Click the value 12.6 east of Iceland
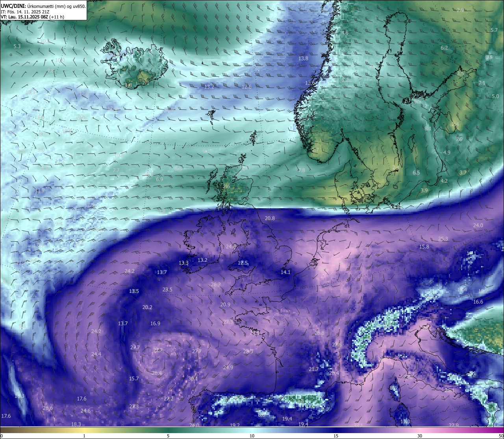The width and height of the screenshot is (504, 439). pyautogui.click(x=246, y=87)
